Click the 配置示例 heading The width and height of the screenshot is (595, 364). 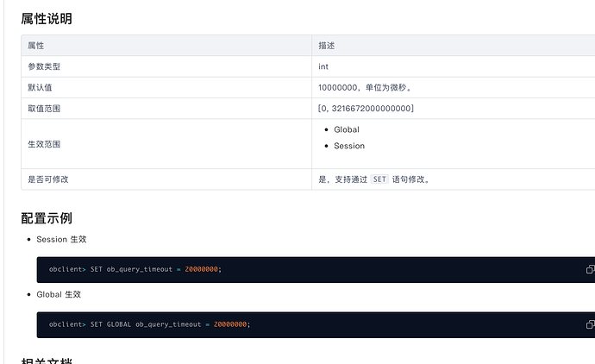[x=47, y=218]
